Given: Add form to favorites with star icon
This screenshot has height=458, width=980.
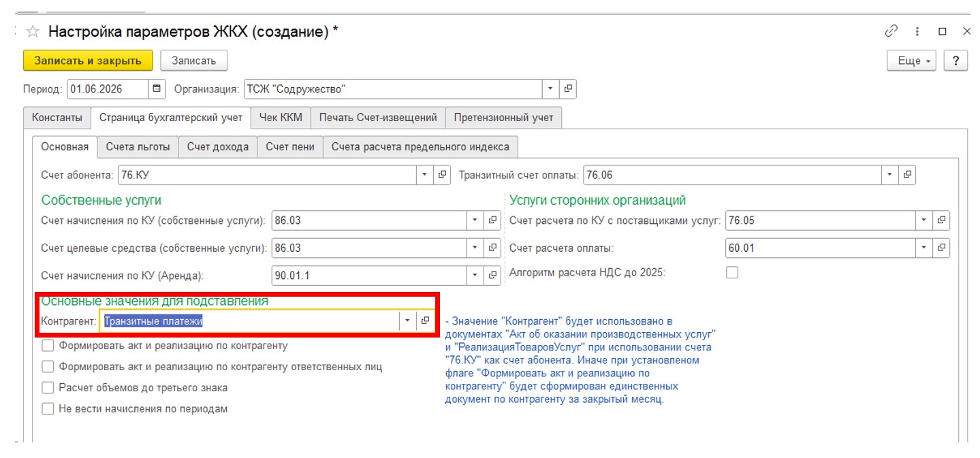Looking at the screenshot, I should pos(32,31).
